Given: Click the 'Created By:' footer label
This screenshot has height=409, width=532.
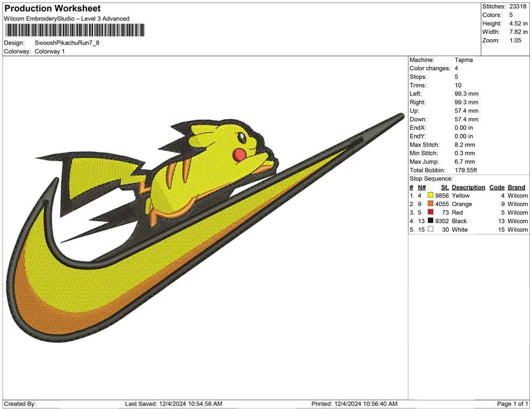Looking at the screenshot, I should click(20, 404).
